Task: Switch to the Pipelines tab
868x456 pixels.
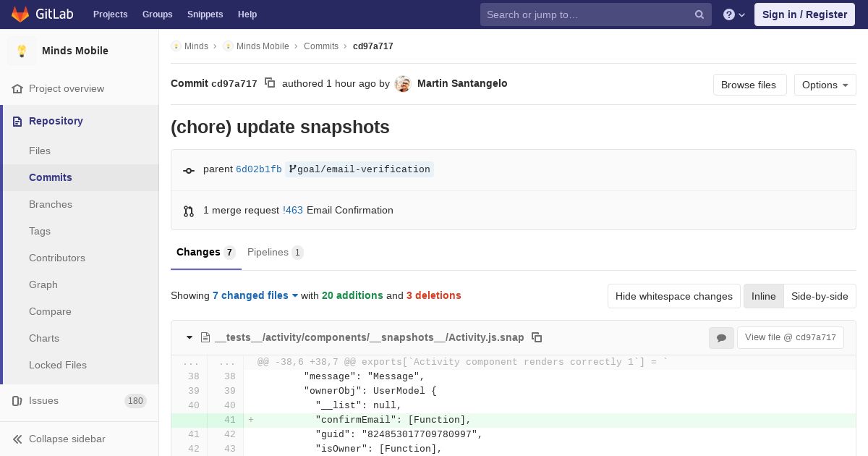Action: [x=276, y=253]
